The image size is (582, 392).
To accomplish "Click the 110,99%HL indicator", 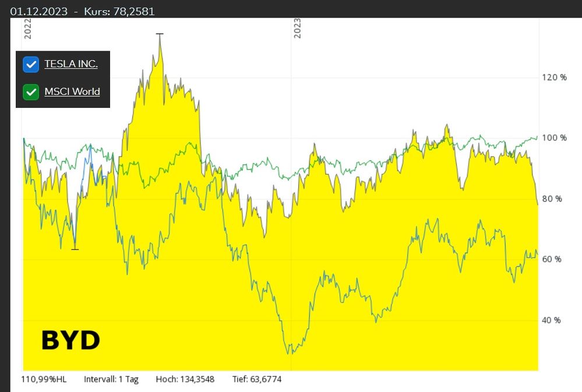I will pos(44,379).
